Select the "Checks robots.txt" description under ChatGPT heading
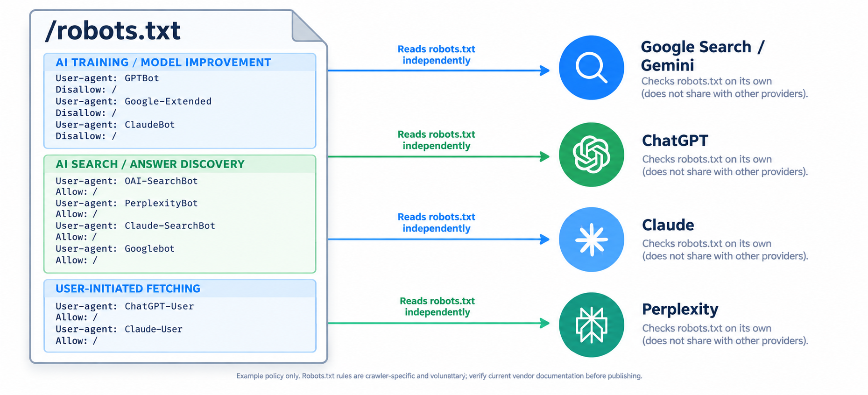 point(725,165)
